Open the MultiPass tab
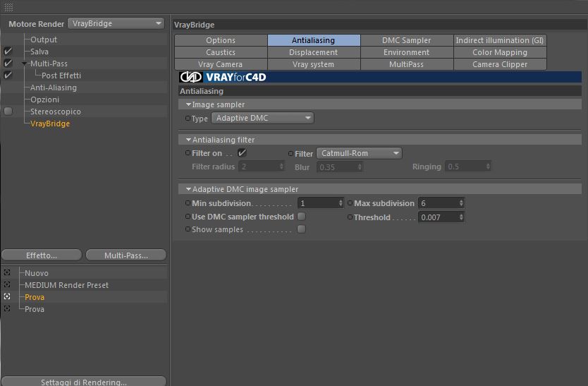 tap(407, 64)
